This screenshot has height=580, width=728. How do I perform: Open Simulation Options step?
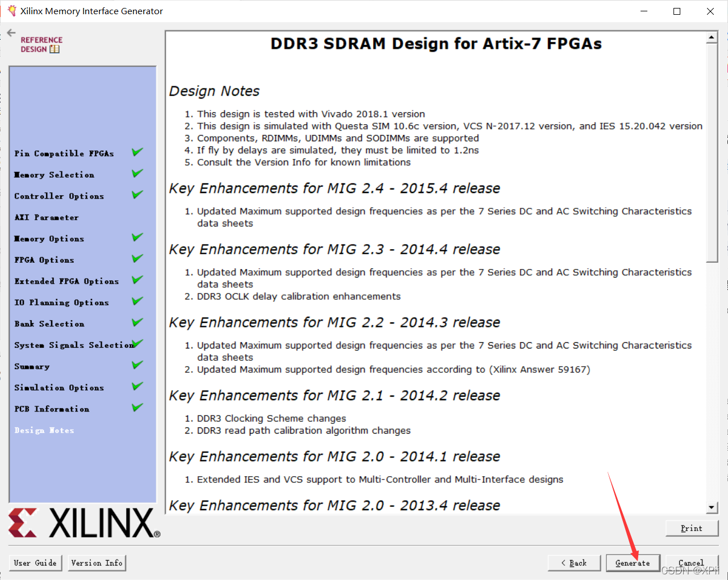[59, 388]
